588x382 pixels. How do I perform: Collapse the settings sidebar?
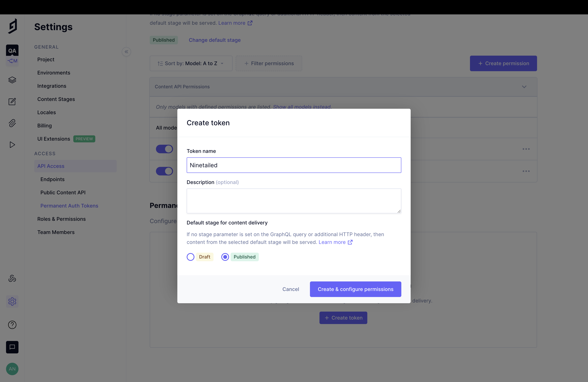[x=126, y=52]
